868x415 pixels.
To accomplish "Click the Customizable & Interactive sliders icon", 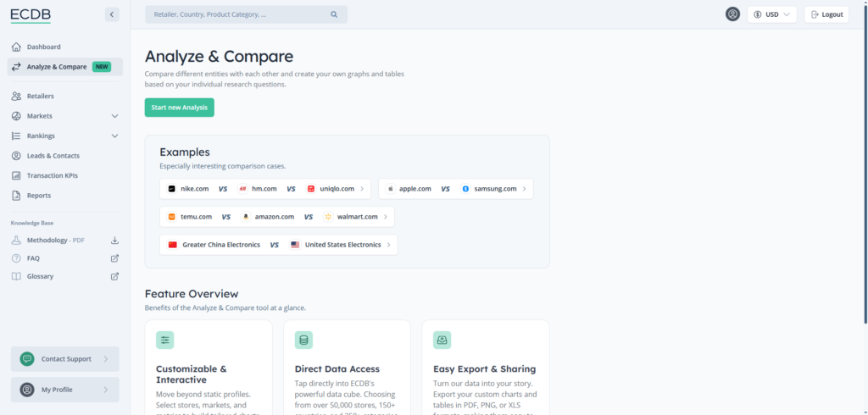I will point(165,340).
